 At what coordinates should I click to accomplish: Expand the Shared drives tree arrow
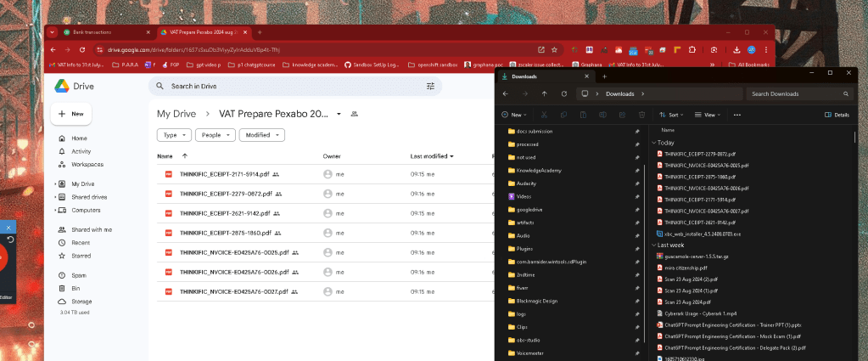click(x=55, y=197)
